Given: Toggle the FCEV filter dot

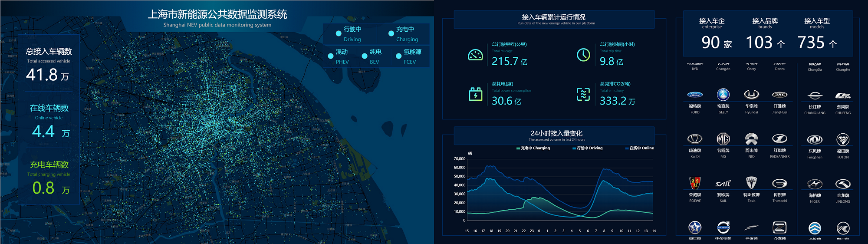Looking at the screenshot, I should click(398, 56).
